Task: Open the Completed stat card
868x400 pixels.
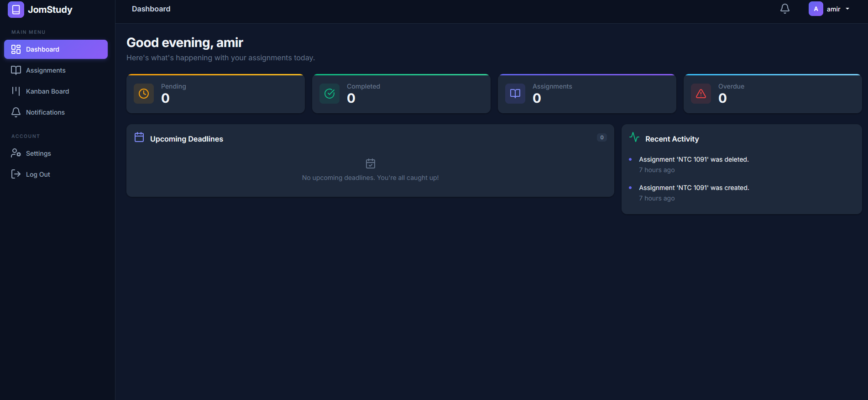Action: coord(401,94)
